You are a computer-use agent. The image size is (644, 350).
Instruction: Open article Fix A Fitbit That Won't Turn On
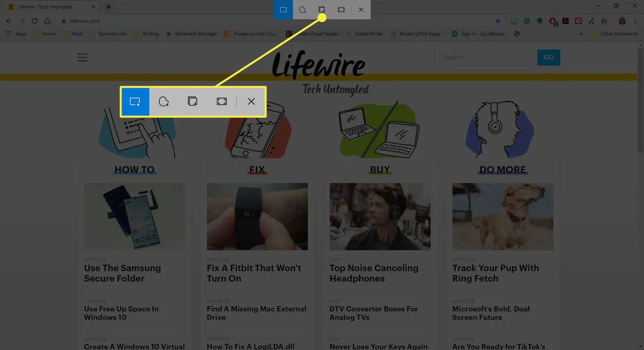(x=254, y=273)
